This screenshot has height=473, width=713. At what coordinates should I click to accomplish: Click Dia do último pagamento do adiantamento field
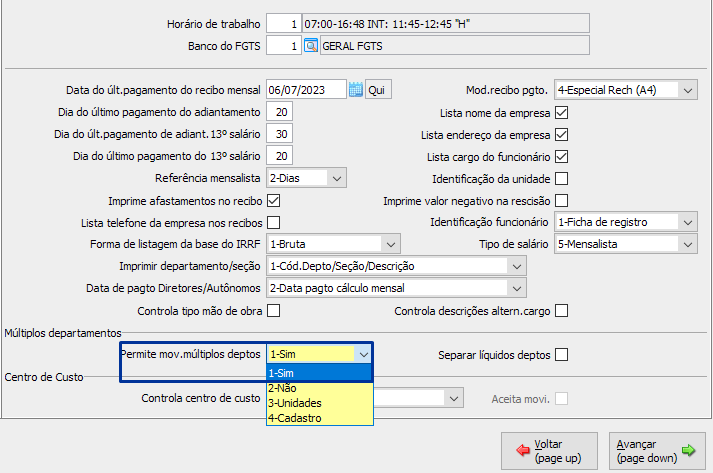point(280,112)
